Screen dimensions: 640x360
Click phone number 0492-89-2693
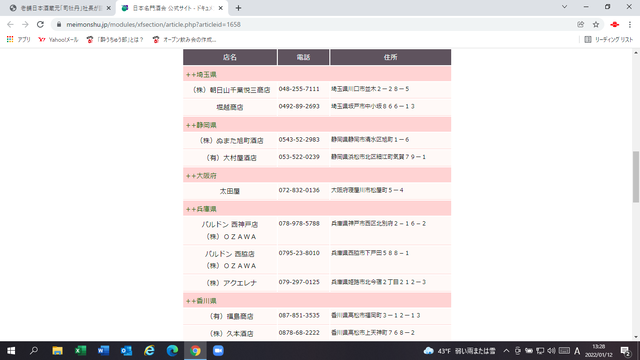pyautogui.click(x=299, y=106)
